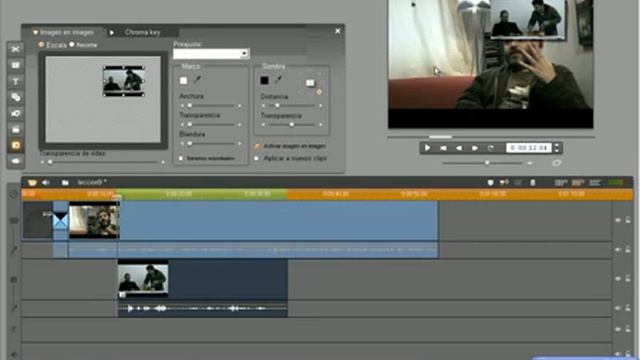
Task: Open the video toolbox camcorder icon
Action: point(32,182)
